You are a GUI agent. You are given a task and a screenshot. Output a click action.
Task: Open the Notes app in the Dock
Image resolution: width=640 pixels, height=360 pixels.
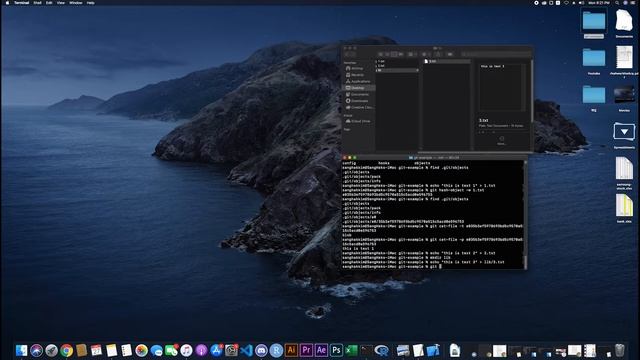tap(111, 350)
